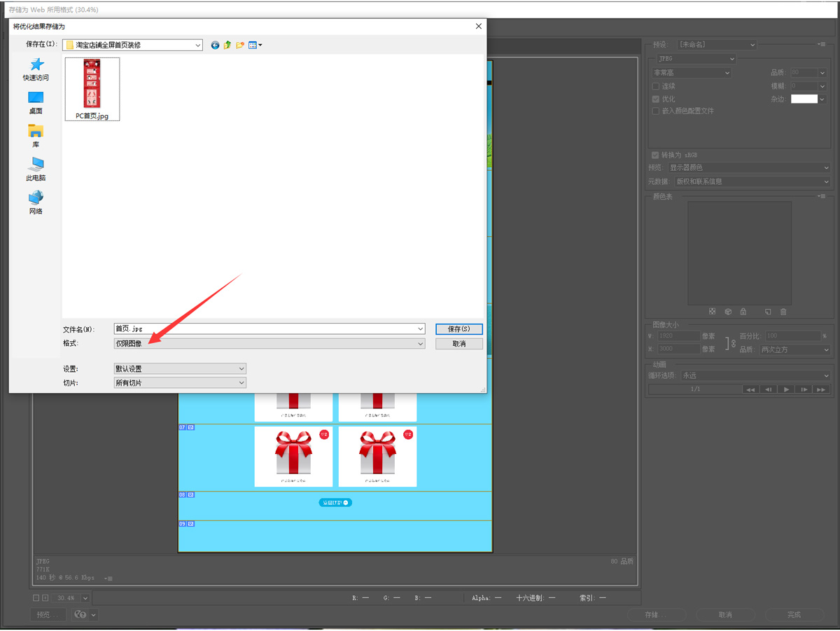Expand the 切片 (Slices) dropdown

point(180,382)
